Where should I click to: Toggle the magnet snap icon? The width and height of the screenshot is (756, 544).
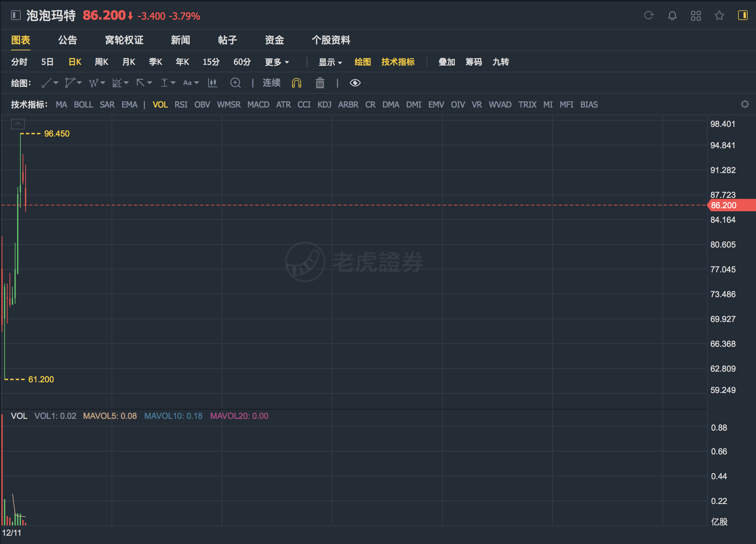[x=297, y=83]
